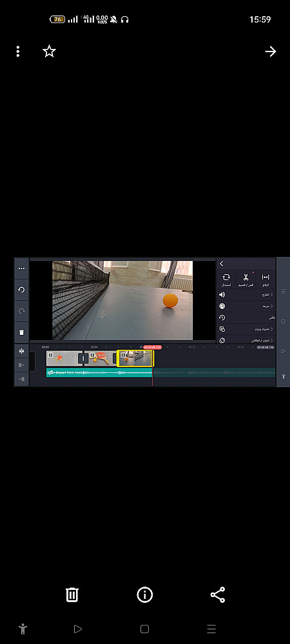The width and height of the screenshot is (290, 644).
Task: Delete the image using bottom trash icon
Action: point(72,594)
